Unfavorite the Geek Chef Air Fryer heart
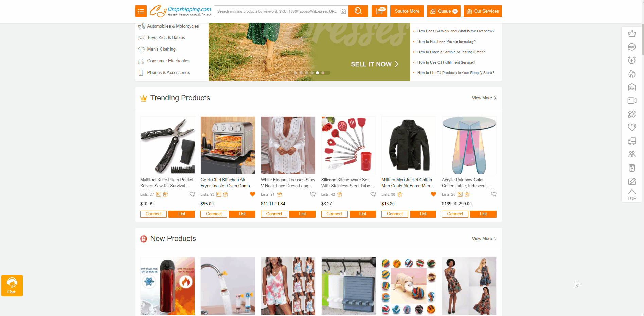 pos(252,194)
